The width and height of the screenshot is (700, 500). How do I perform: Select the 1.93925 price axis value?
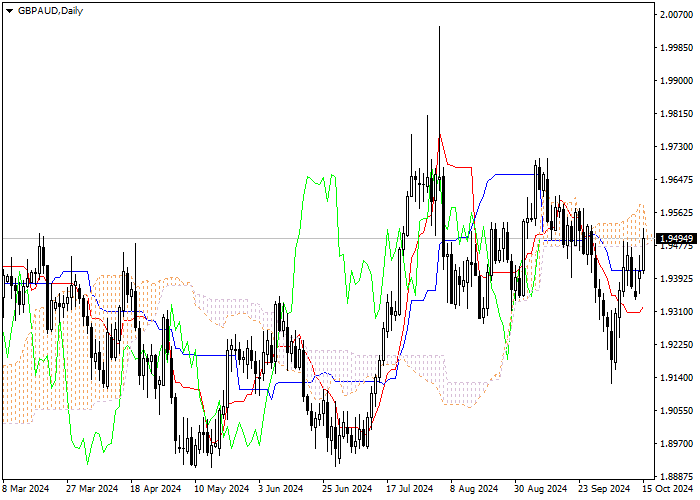(676, 279)
